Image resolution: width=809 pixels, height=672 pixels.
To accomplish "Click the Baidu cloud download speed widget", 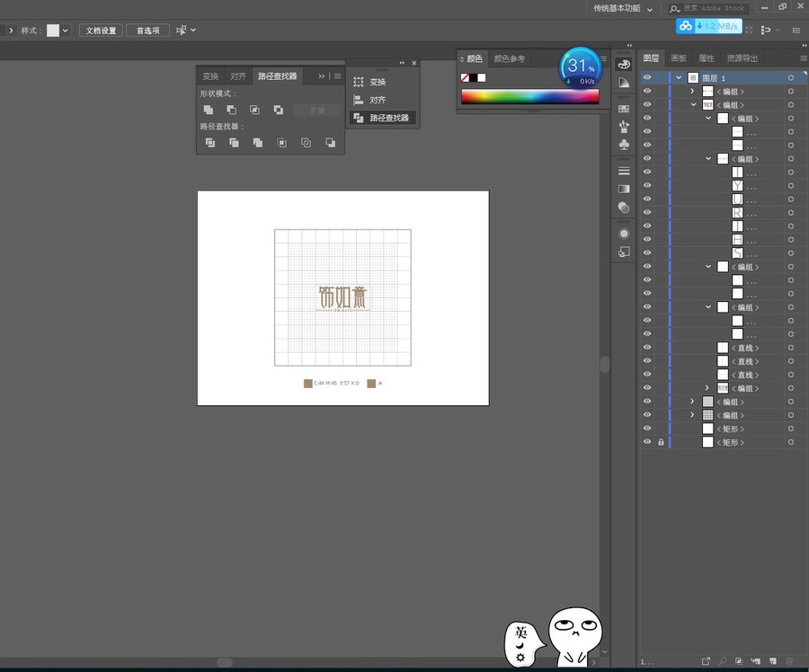I will click(709, 26).
